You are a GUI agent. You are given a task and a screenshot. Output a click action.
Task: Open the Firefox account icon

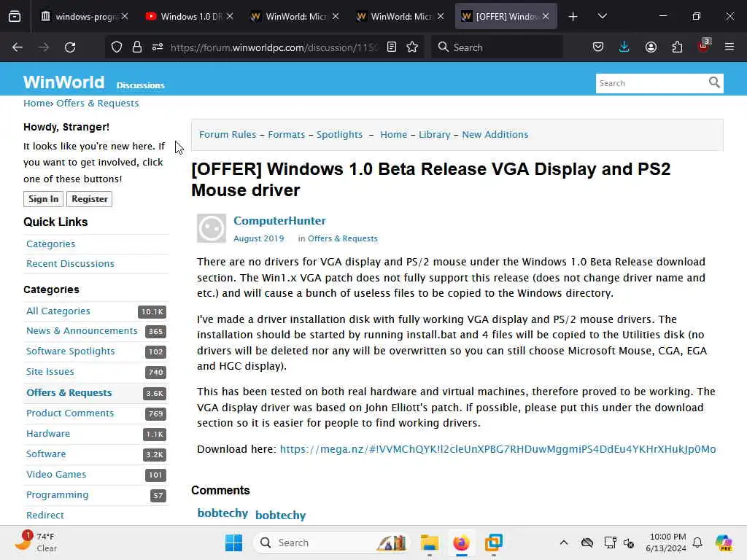[651, 47]
